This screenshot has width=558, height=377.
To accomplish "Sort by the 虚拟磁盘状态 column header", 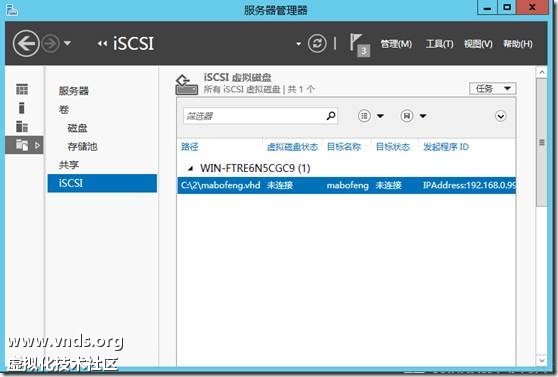I will [292, 147].
